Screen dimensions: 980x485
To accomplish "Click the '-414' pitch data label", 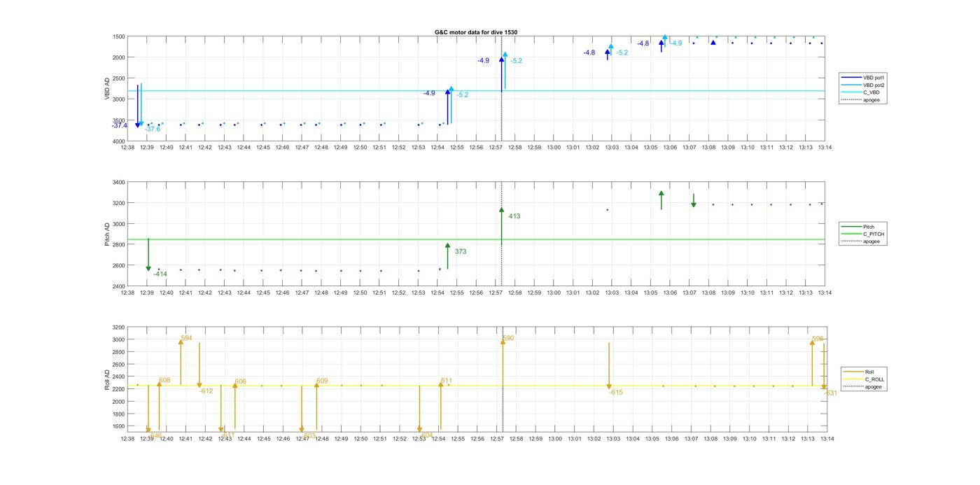I will click(x=160, y=274).
